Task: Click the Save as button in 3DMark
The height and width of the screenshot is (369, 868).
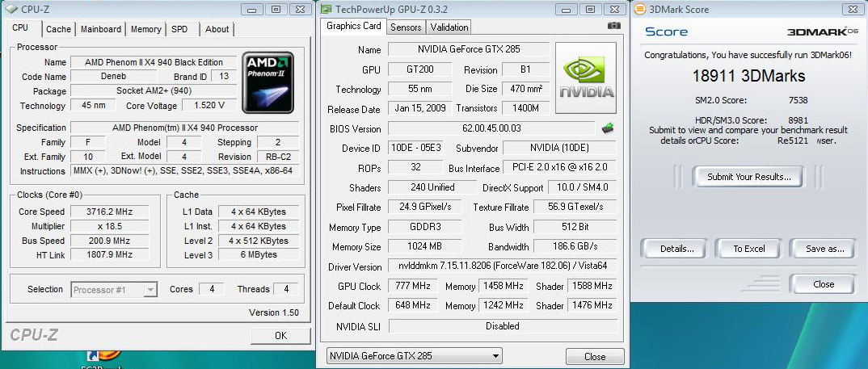Action: 824,249
